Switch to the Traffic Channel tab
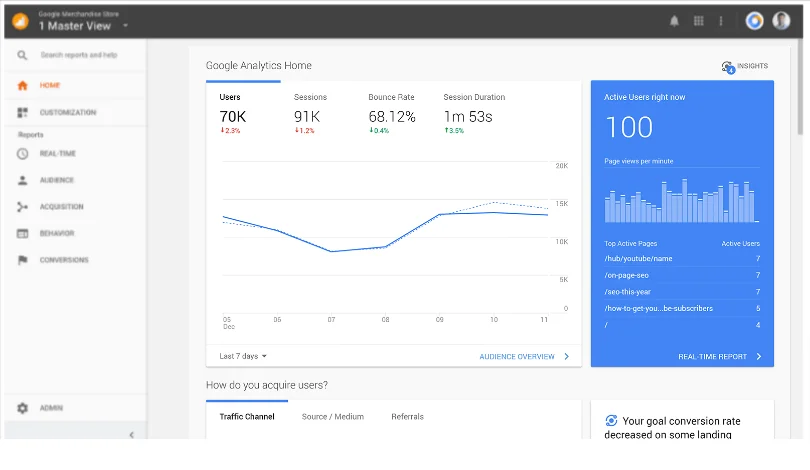The height and width of the screenshot is (470, 810). pos(247,417)
